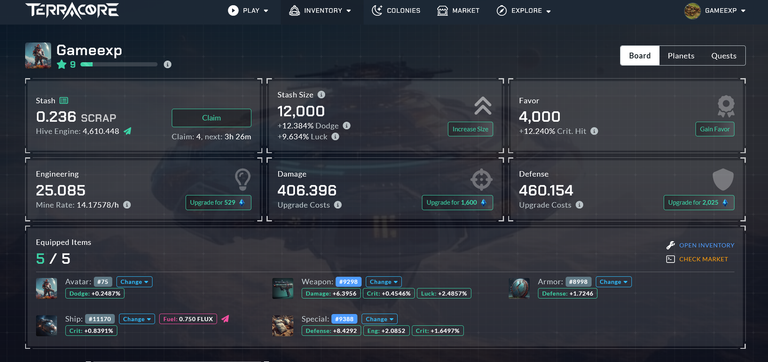768x362 pixels.
Task: Click the Open Inventory link
Action: (x=707, y=245)
